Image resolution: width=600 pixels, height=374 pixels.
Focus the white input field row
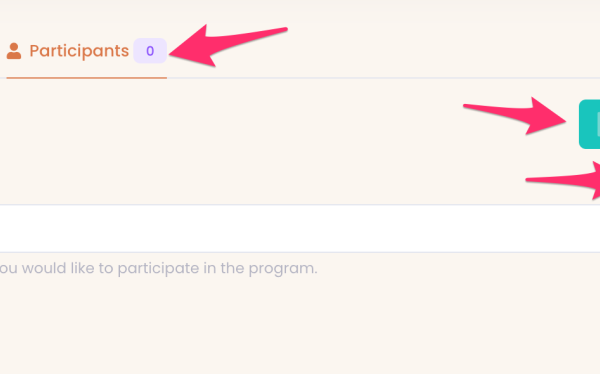(x=300, y=229)
